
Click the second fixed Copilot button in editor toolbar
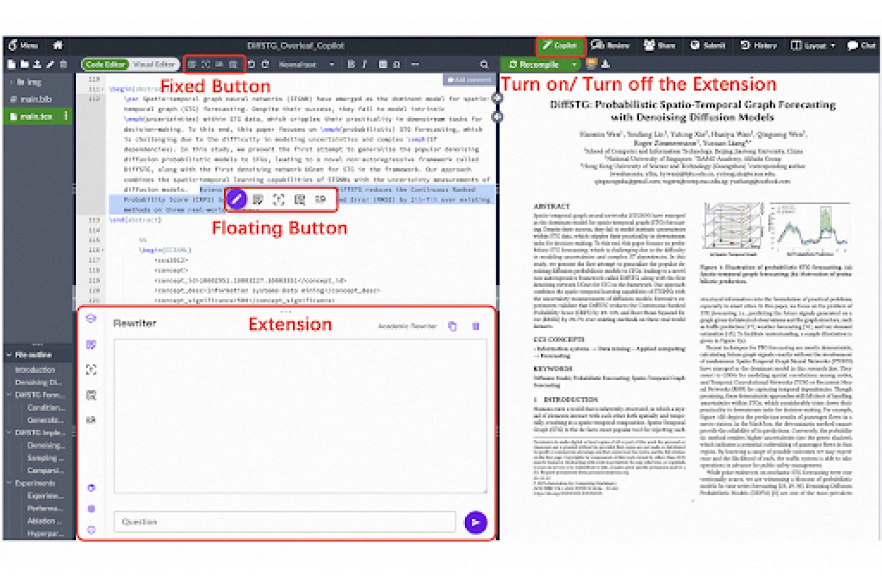coord(205,64)
